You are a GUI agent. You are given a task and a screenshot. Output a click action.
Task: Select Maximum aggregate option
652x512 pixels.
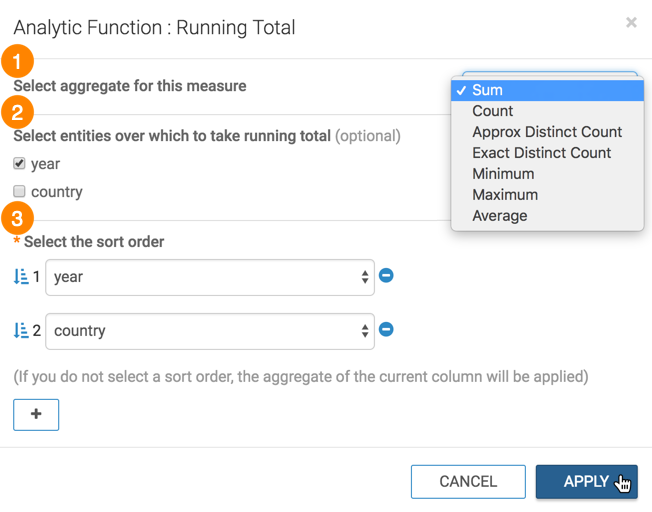coord(505,195)
